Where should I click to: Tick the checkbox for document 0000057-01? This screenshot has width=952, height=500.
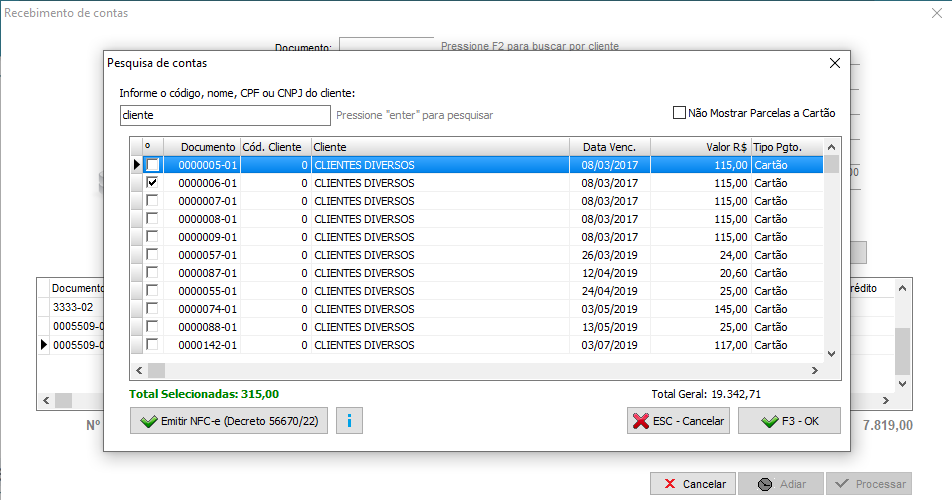click(152, 255)
